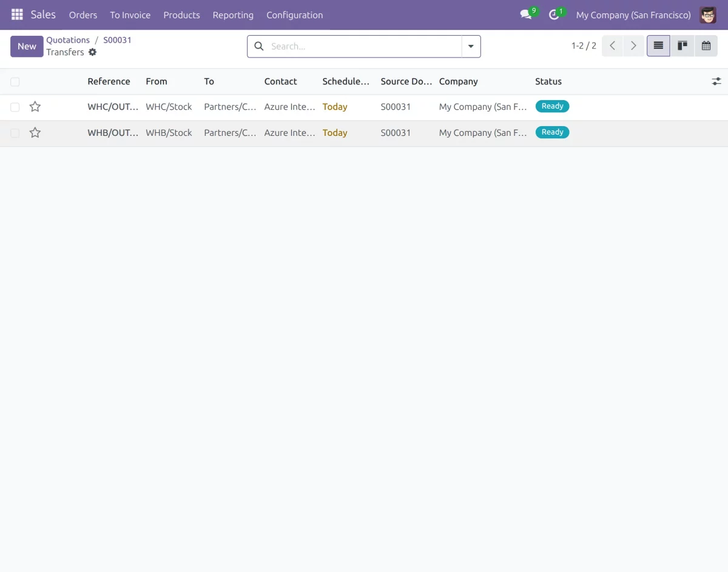Open the optional columns selector

tap(716, 81)
